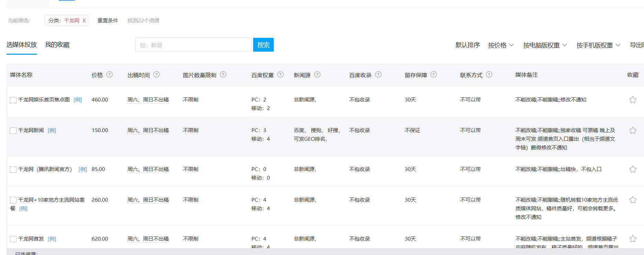Click the help icon beside 百度权重
644x255 pixels.
(x=281, y=75)
